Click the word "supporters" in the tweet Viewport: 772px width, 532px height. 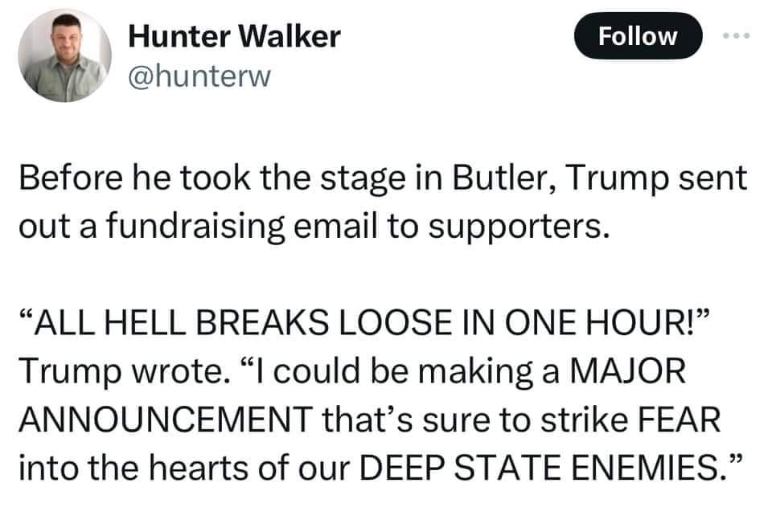515,228
